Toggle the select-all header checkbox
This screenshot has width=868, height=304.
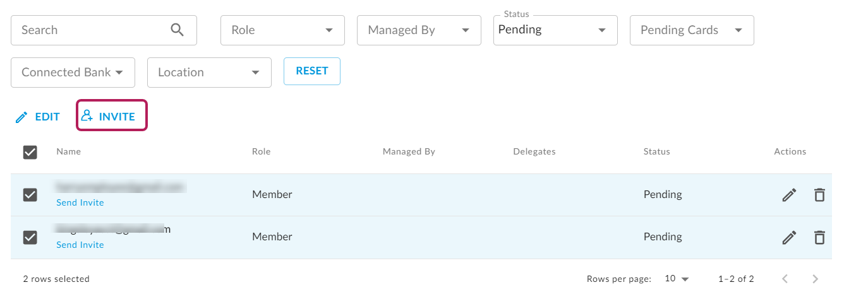pyautogui.click(x=30, y=152)
